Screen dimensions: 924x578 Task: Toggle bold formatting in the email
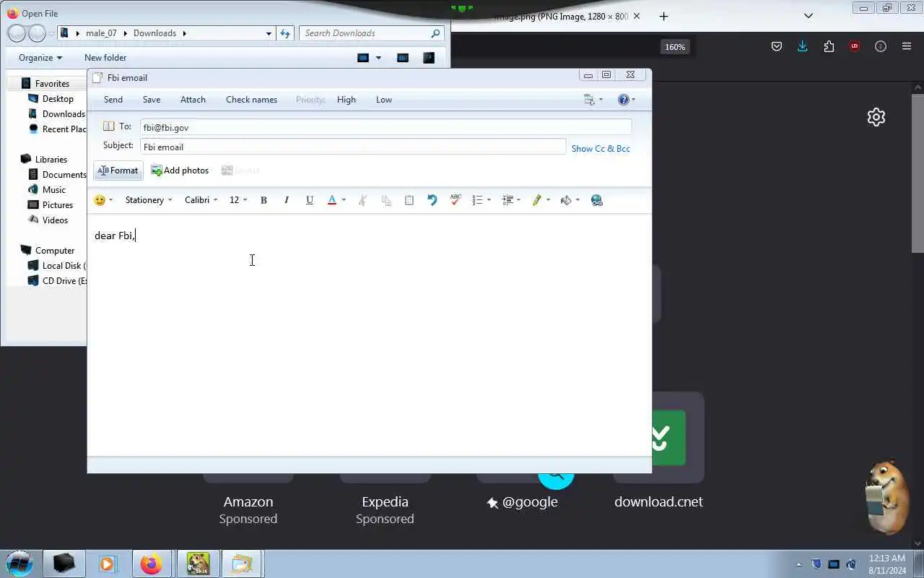pyautogui.click(x=263, y=200)
